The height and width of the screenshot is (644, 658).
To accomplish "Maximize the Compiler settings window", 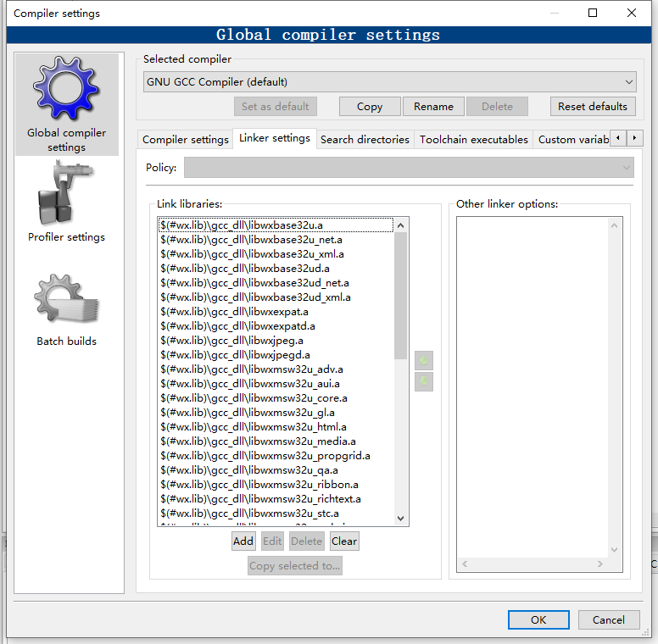I will point(593,13).
